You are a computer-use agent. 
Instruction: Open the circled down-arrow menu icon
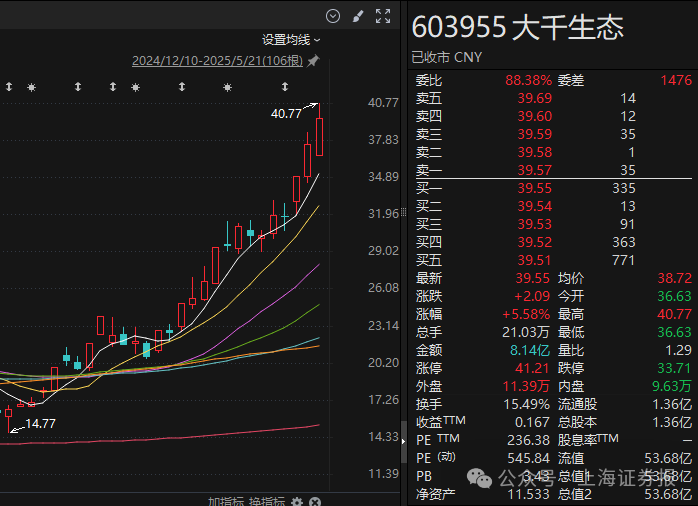[x=333, y=16]
